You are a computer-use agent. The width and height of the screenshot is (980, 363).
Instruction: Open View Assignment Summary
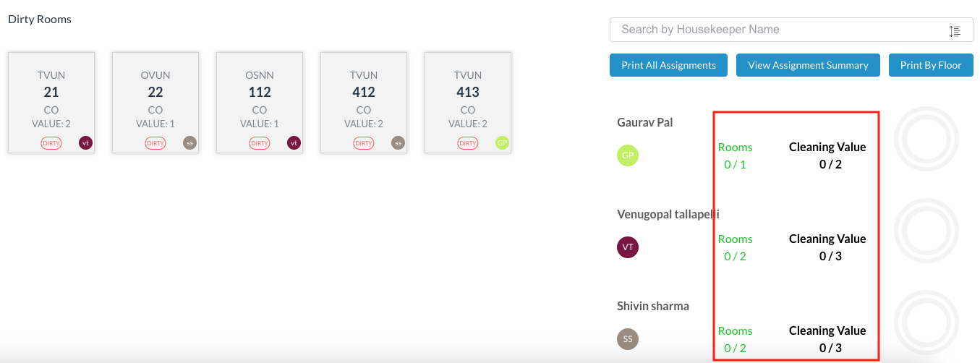tap(808, 65)
